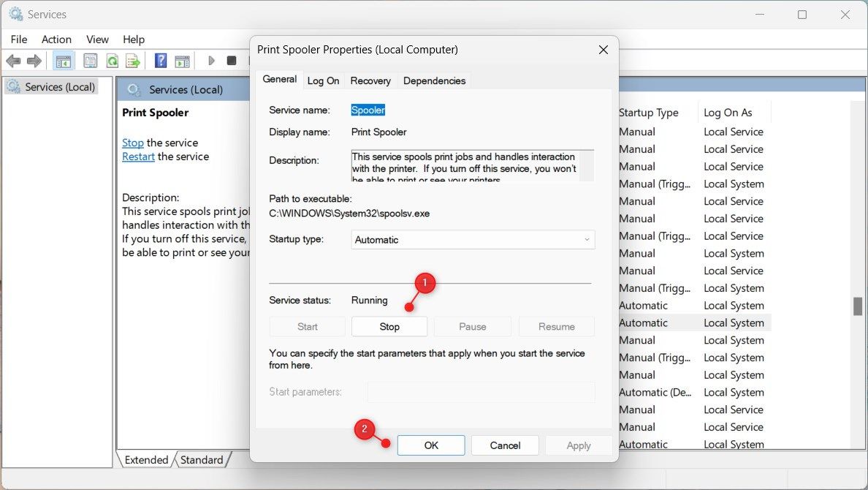
Task: Click the Export List toolbar icon
Action: coord(133,61)
